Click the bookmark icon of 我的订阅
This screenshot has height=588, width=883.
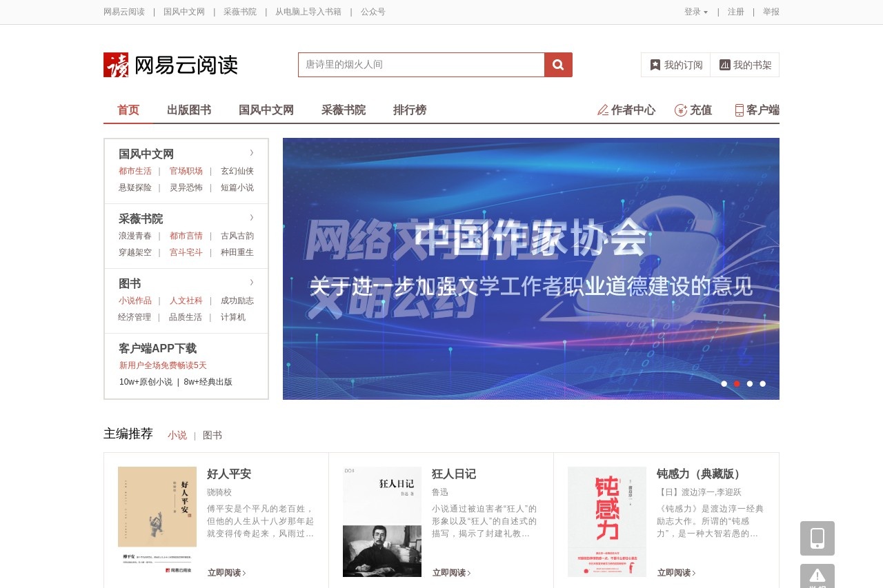click(655, 65)
